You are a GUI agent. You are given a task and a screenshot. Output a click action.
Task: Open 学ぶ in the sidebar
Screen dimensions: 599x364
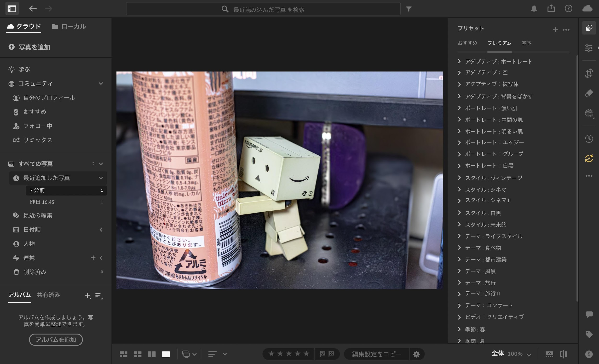coord(24,69)
